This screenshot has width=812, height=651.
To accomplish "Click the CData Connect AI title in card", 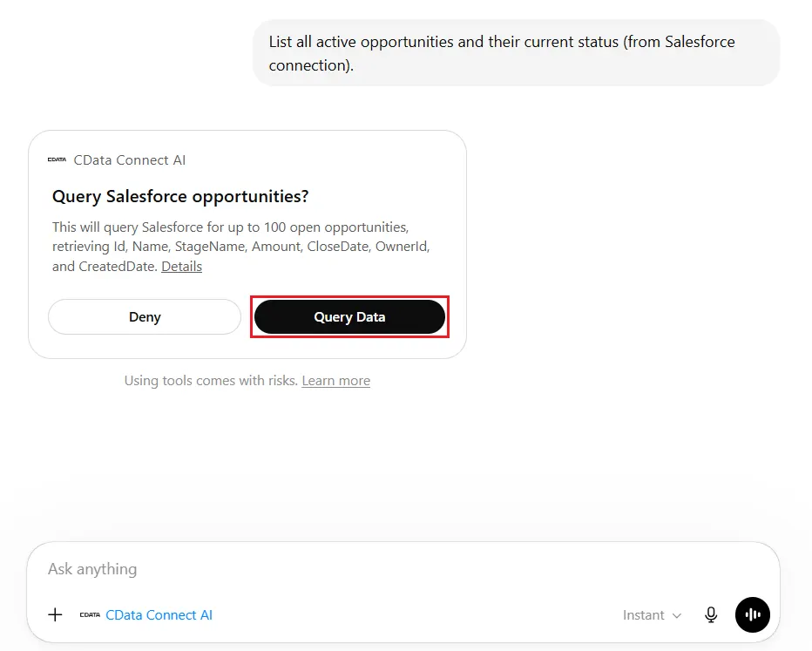I will (x=130, y=160).
